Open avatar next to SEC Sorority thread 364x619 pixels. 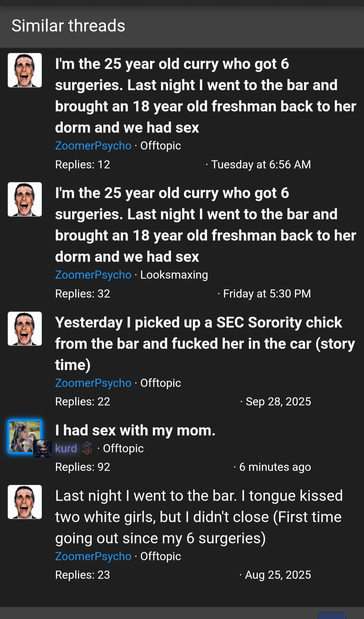[25, 329]
